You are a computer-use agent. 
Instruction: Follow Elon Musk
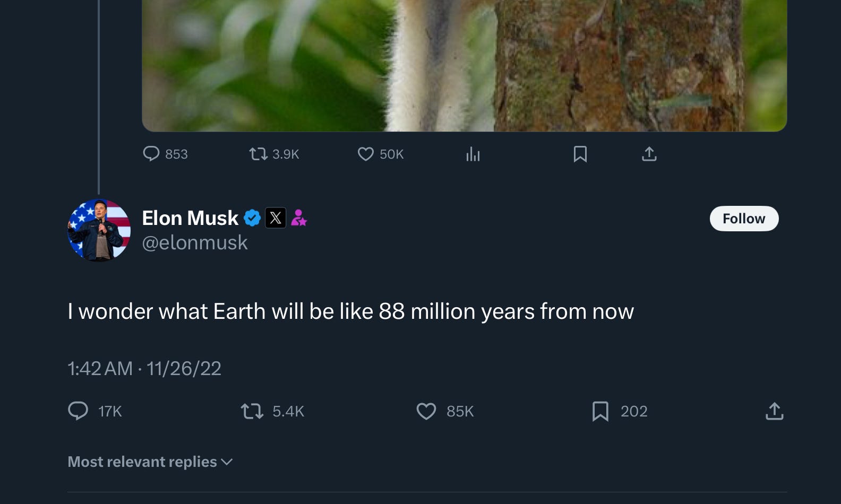[x=744, y=219]
